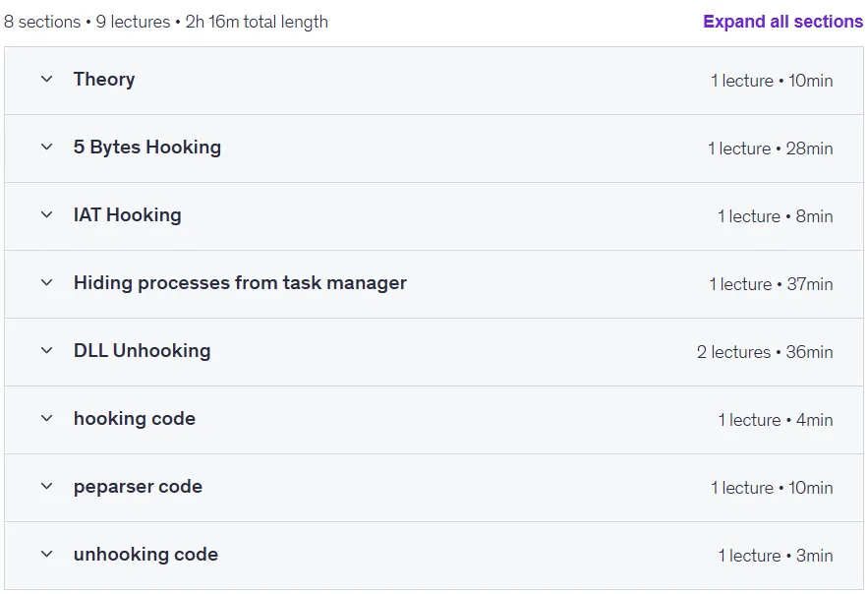Expand Hiding processes from task manager chevron
The width and height of the screenshot is (868, 594).
point(47,283)
